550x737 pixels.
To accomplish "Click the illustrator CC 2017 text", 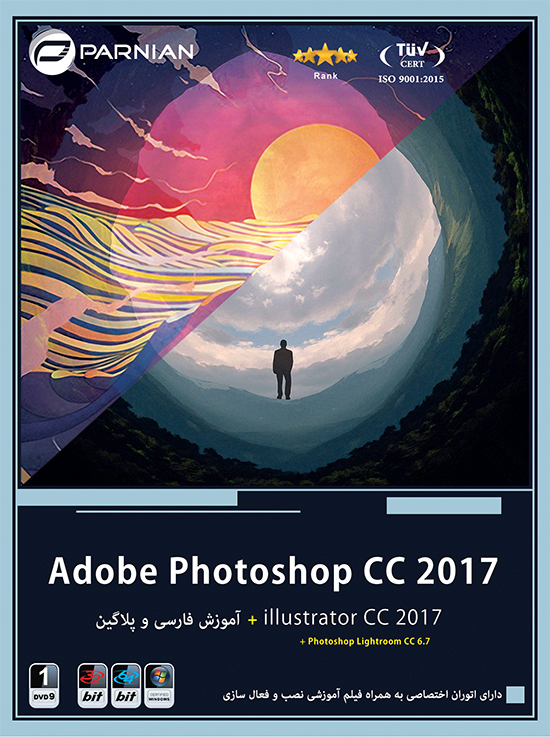I will point(353,618).
